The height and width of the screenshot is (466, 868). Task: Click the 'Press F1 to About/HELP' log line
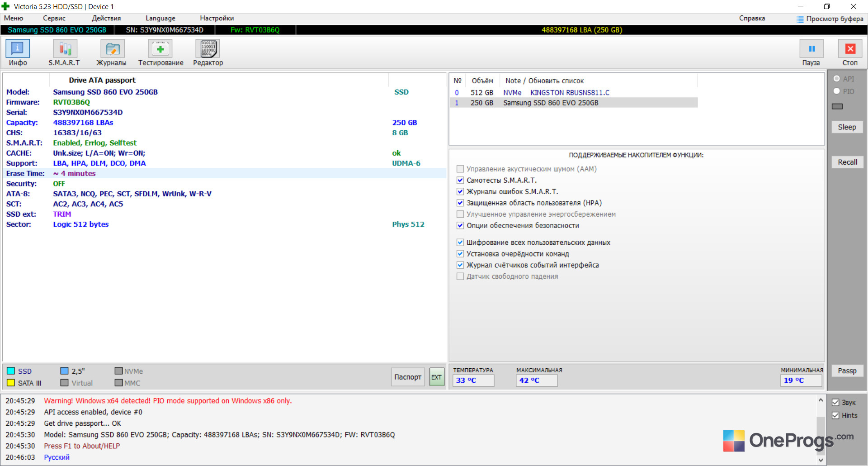pos(82,446)
